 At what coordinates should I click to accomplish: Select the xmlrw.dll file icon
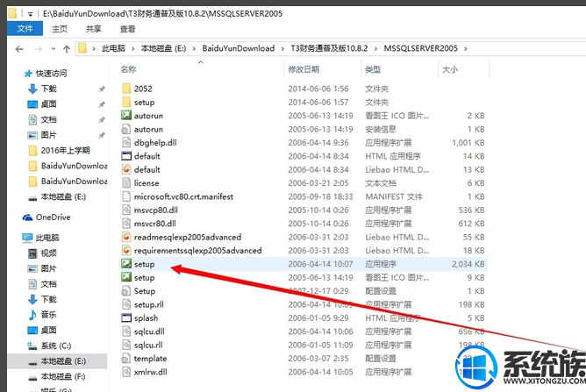click(x=126, y=372)
